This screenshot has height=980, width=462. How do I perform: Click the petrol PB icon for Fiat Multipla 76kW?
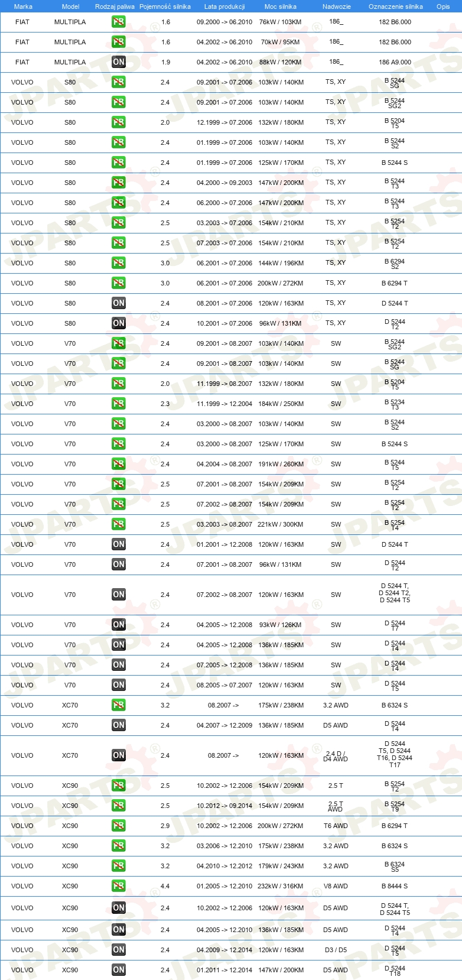tap(119, 22)
